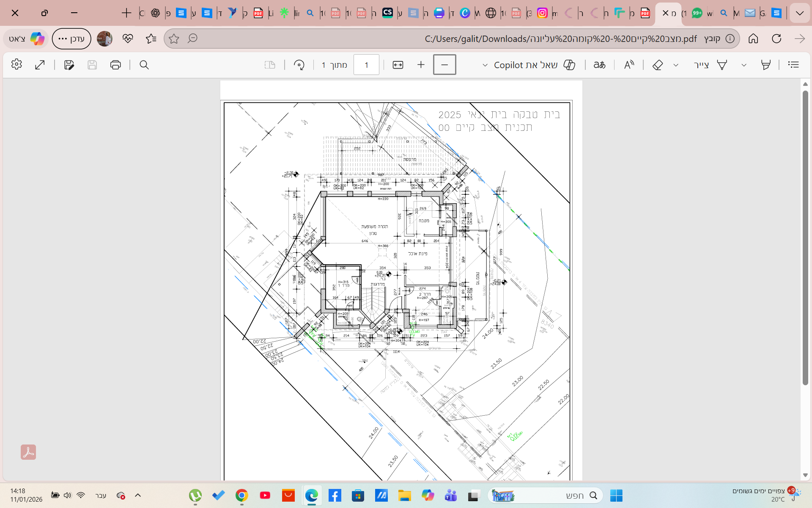The width and height of the screenshot is (812, 508).
Task: Select the eraser tool
Action: tap(658, 65)
